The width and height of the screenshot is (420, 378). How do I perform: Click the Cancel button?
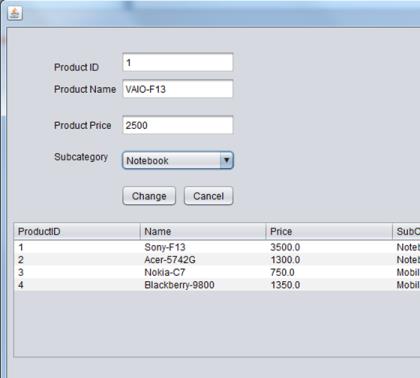coord(209,196)
